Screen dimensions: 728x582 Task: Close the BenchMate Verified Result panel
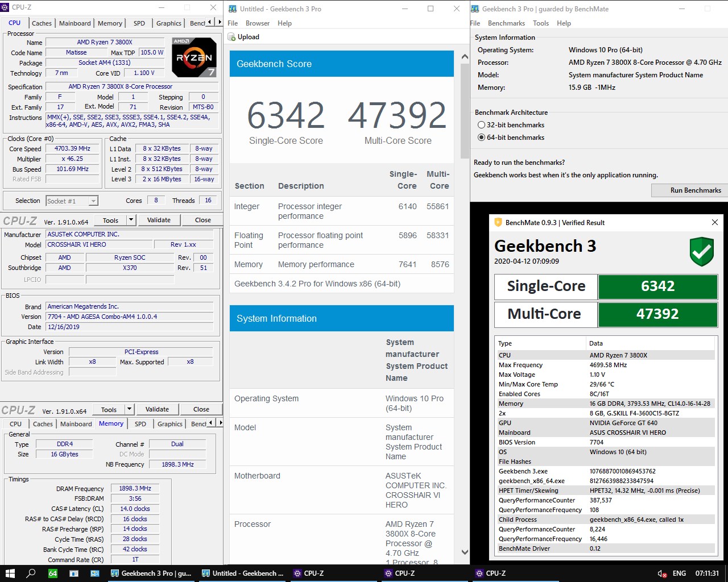click(715, 222)
